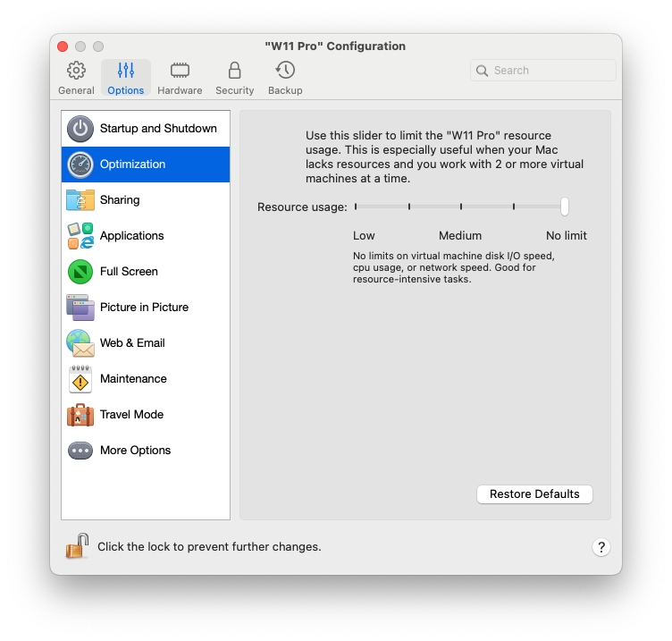Open the Backup tab
The width and height of the screenshot is (672, 641).
point(285,78)
